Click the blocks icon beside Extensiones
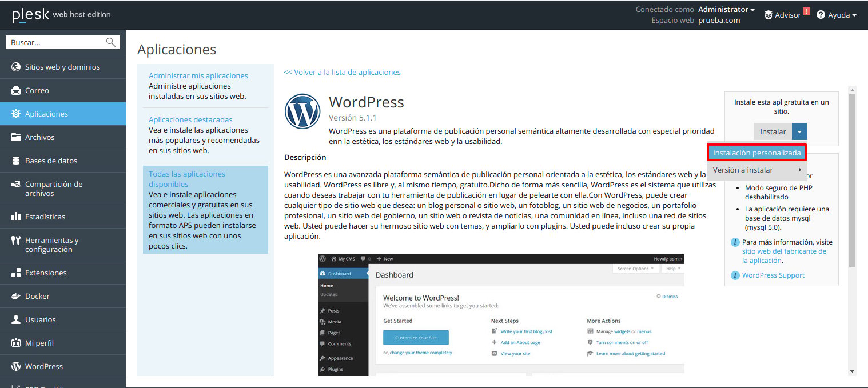 [16, 273]
